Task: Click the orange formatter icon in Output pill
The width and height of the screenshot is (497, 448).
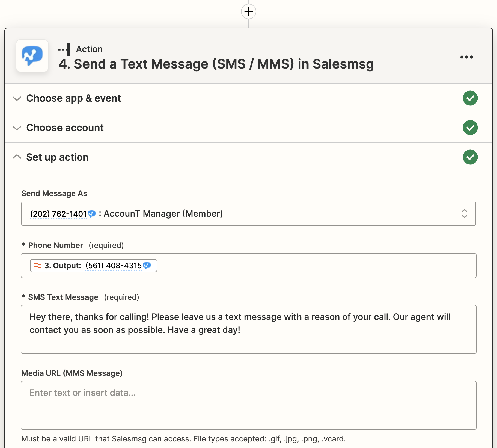Action: 37,266
